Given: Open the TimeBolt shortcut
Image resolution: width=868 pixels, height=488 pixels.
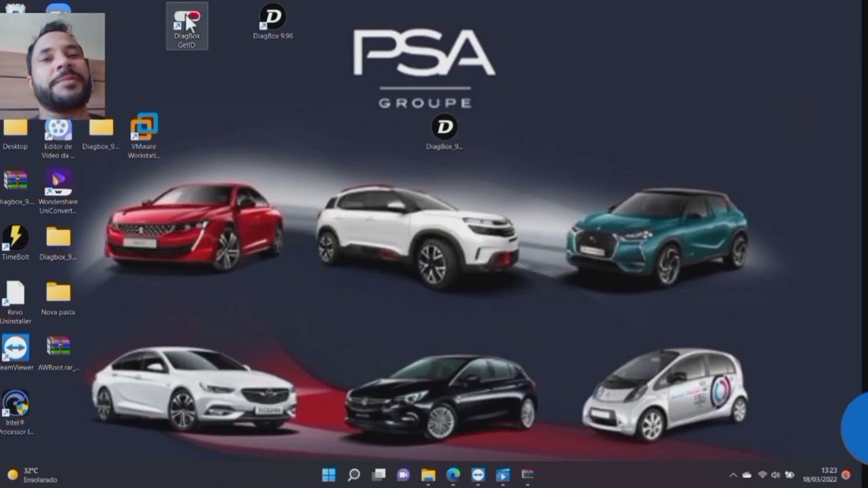Looking at the screenshot, I should [x=15, y=243].
